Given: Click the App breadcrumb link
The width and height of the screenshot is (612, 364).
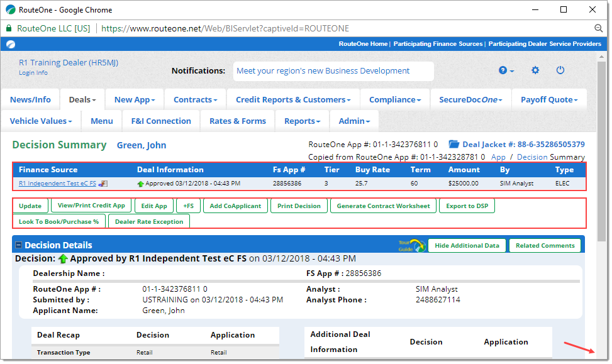Looking at the screenshot, I should click(x=498, y=157).
